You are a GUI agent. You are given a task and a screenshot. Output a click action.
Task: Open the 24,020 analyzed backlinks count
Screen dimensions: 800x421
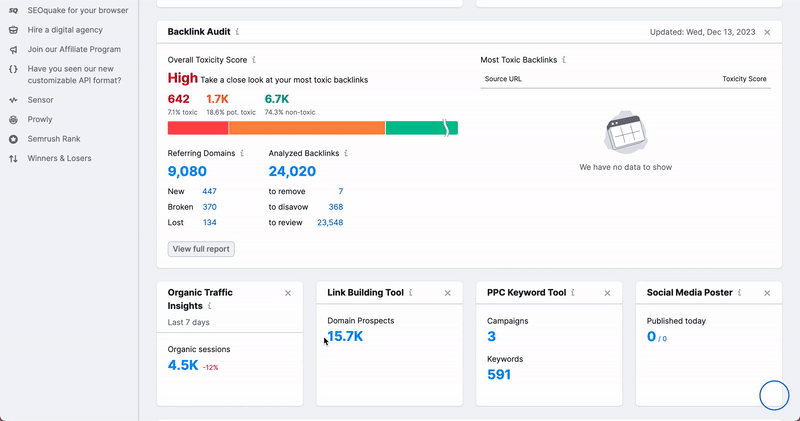click(292, 171)
